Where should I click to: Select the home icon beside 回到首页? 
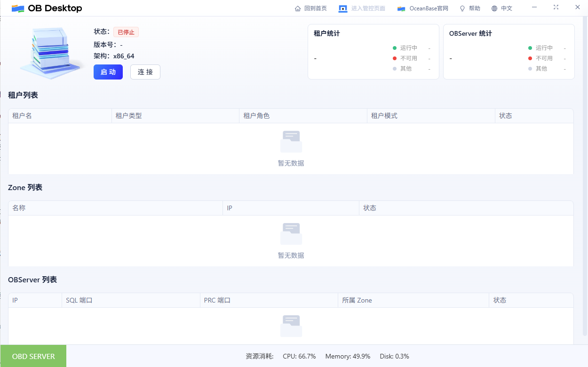[298, 8]
